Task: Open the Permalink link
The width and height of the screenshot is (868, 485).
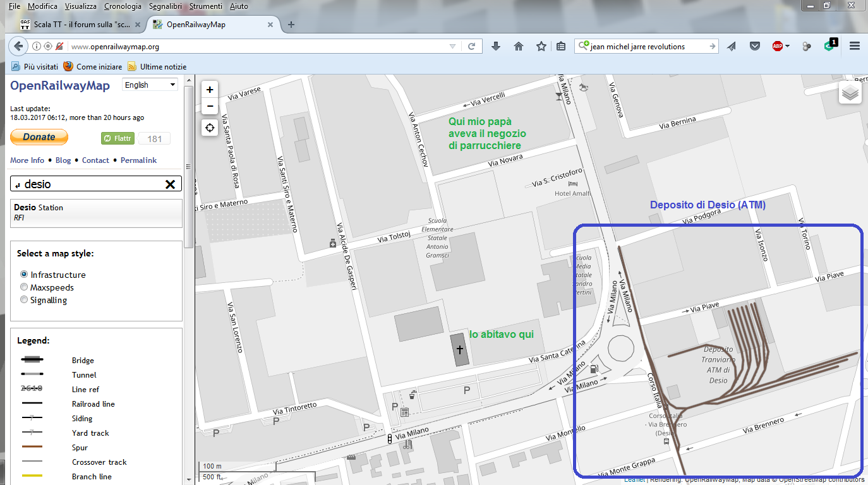Action: (139, 160)
